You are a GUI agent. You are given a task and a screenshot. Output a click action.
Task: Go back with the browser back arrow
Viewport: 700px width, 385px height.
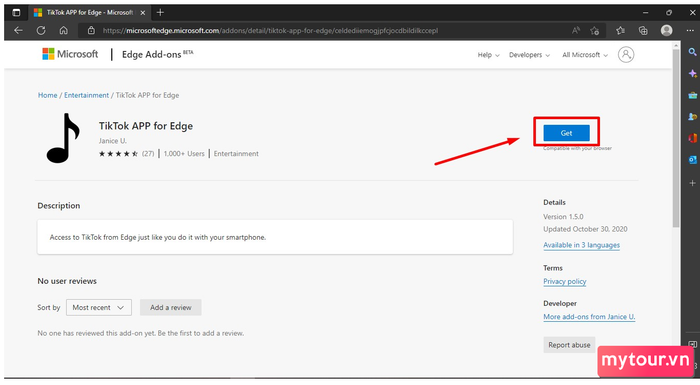18,30
